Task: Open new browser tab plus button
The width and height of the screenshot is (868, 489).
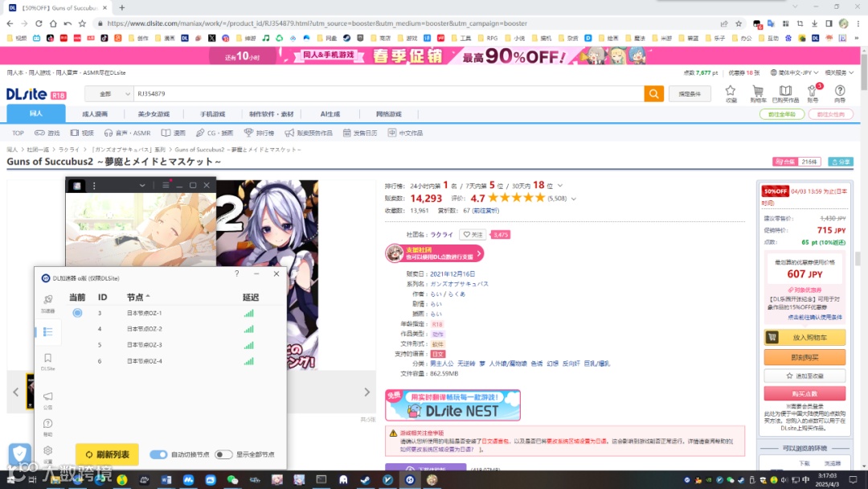Action: (122, 8)
